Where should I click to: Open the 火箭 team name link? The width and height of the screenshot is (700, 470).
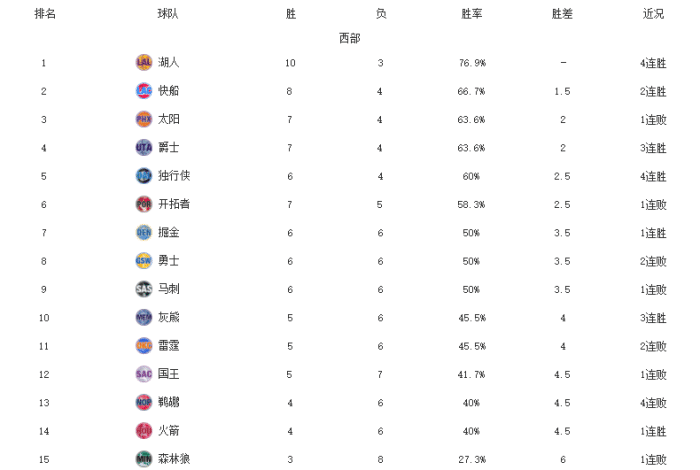click(x=169, y=430)
